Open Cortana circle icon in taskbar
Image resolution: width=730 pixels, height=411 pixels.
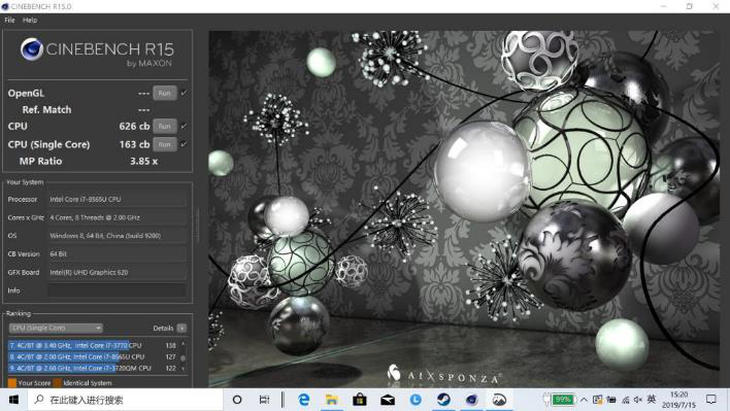(x=237, y=400)
